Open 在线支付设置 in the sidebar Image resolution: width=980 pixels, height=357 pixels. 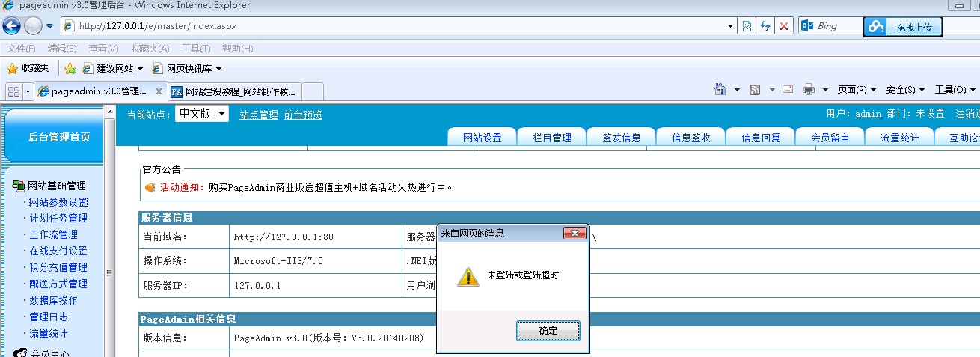click(x=58, y=251)
